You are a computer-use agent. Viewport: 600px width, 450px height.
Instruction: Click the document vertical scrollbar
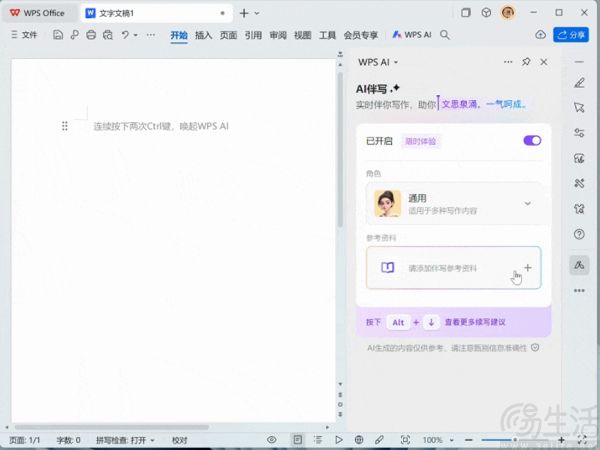[x=340, y=149]
